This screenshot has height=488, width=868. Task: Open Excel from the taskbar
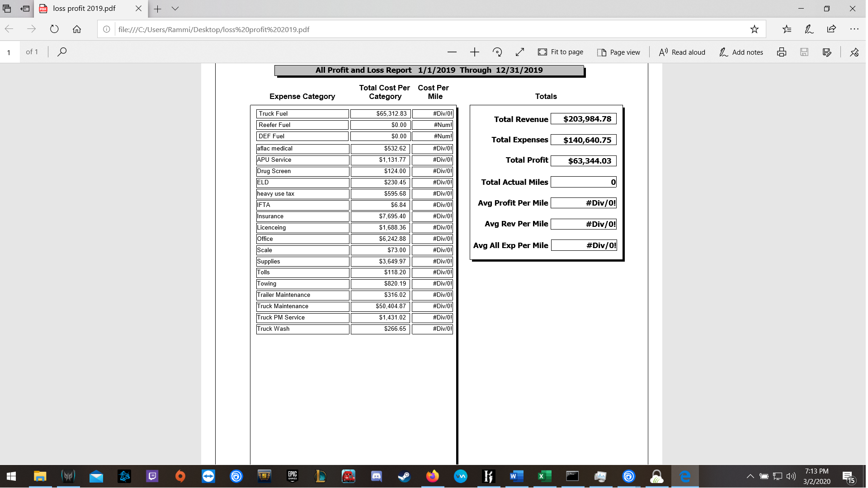(x=544, y=476)
